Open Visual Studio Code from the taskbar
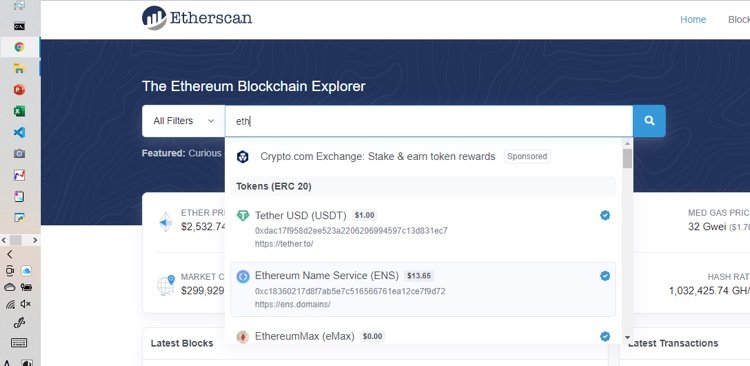Viewport: 750px width, 366px height. click(19, 133)
